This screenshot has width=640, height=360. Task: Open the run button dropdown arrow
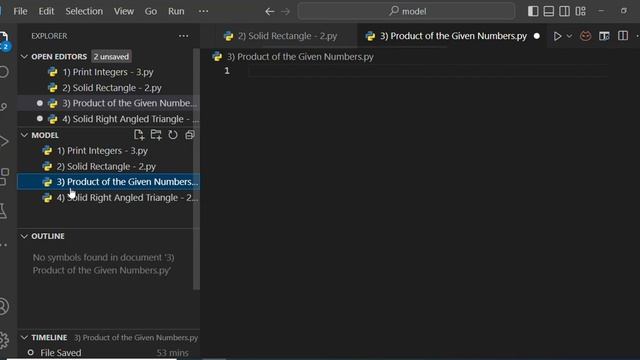point(569,36)
